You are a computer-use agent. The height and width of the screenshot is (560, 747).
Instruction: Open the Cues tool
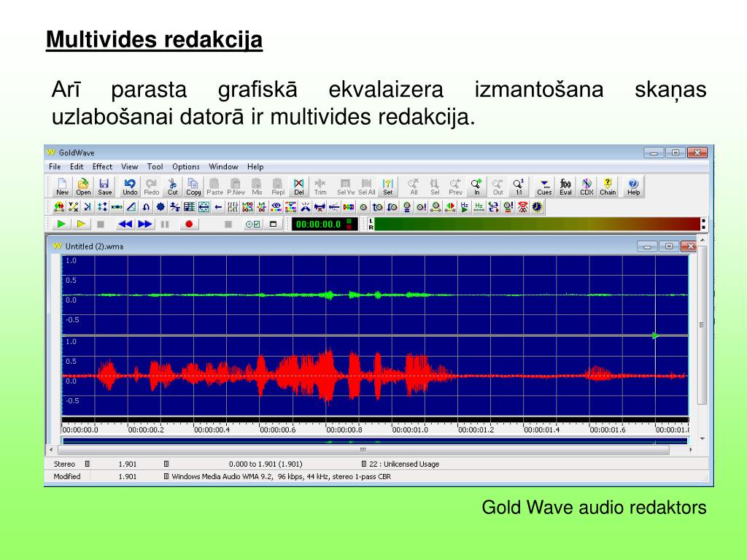point(544,186)
